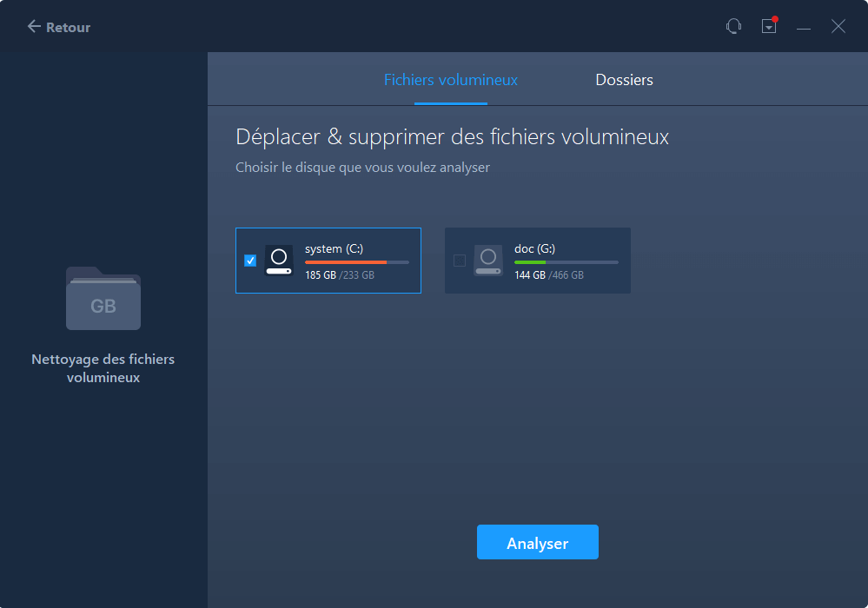Select the Fichiers volumineux tab

(x=450, y=79)
